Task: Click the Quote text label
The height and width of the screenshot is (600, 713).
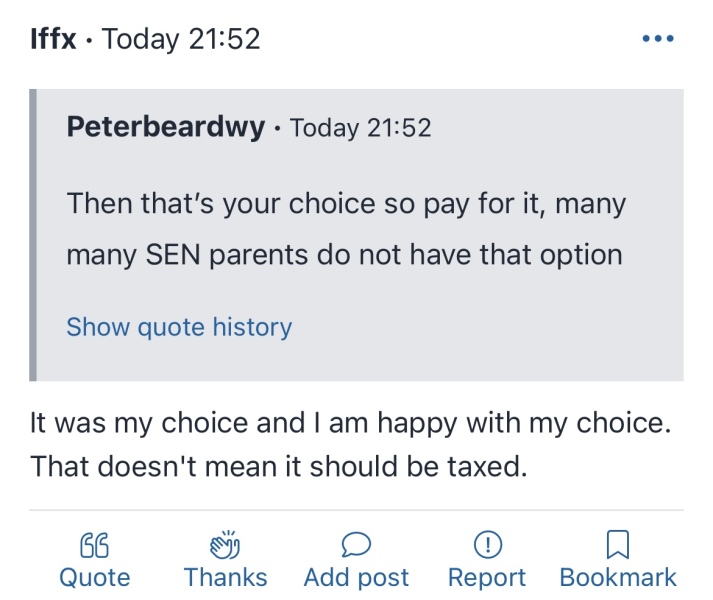Action: click(94, 577)
